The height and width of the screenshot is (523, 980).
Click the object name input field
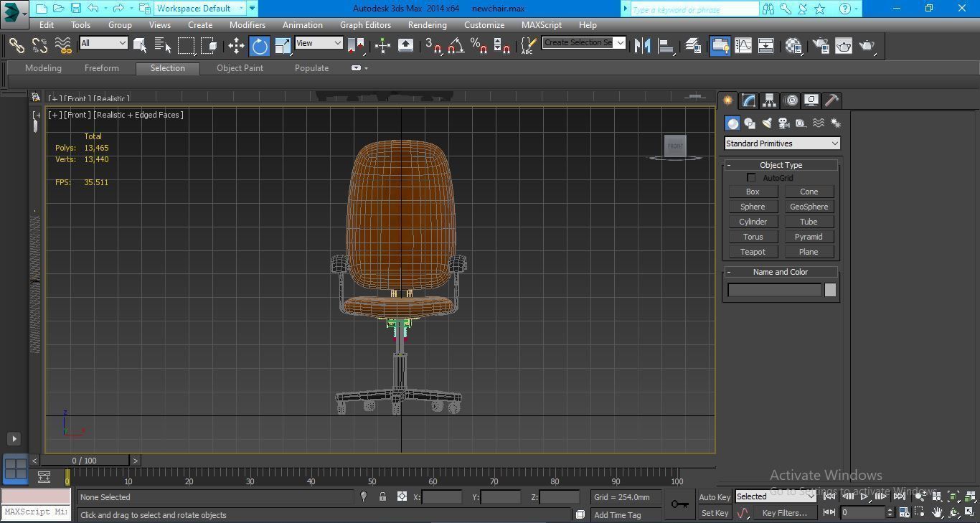click(773, 290)
